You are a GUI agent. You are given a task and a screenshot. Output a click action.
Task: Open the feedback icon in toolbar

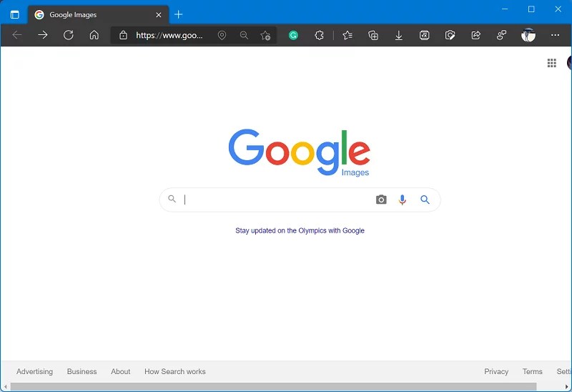[x=502, y=35]
